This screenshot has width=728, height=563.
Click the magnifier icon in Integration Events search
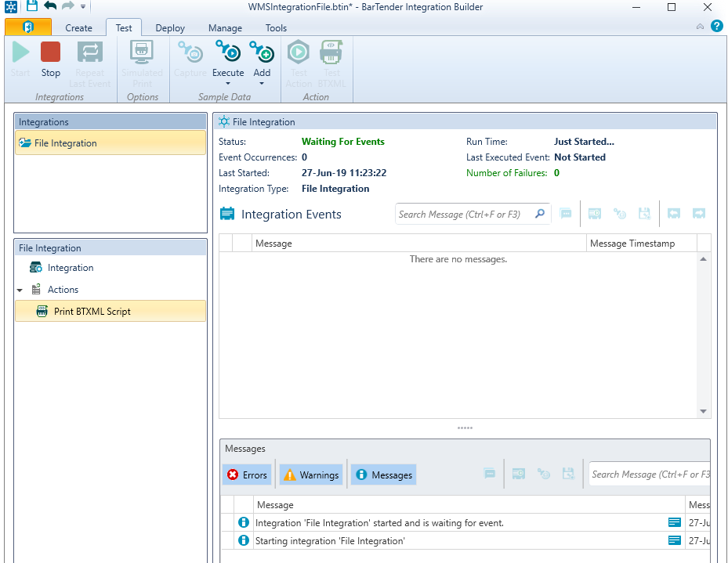pyautogui.click(x=540, y=214)
